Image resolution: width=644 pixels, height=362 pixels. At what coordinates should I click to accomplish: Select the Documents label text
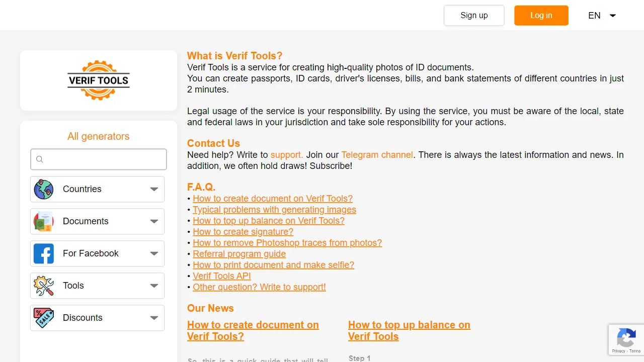point(86,221)
